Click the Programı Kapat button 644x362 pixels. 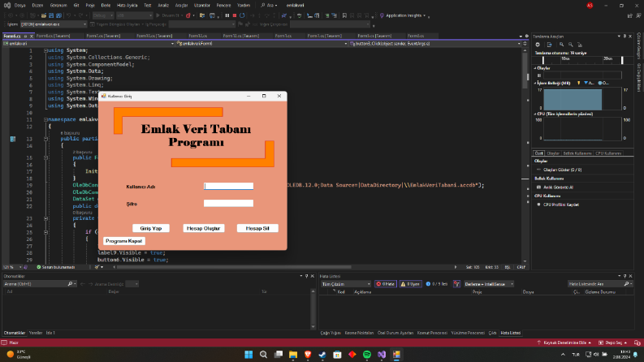pos(124,241)
